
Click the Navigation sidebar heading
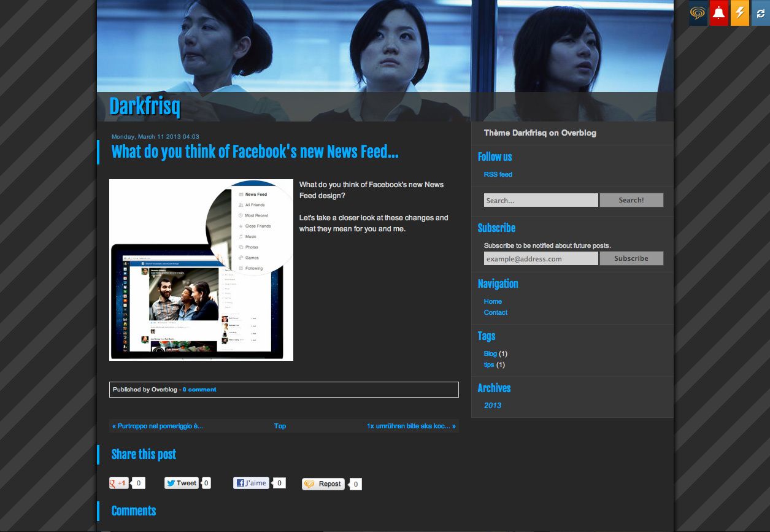coord(498,284)
